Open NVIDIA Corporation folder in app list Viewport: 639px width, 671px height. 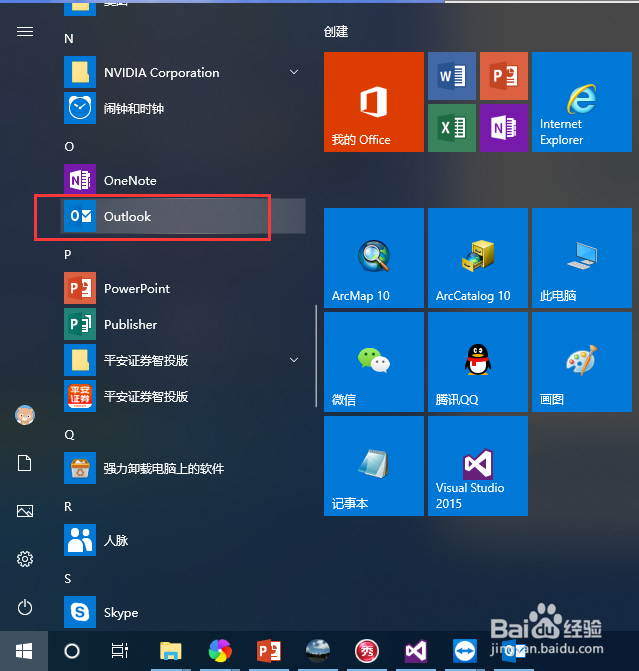pyautogui.click(x=184, y=72)
